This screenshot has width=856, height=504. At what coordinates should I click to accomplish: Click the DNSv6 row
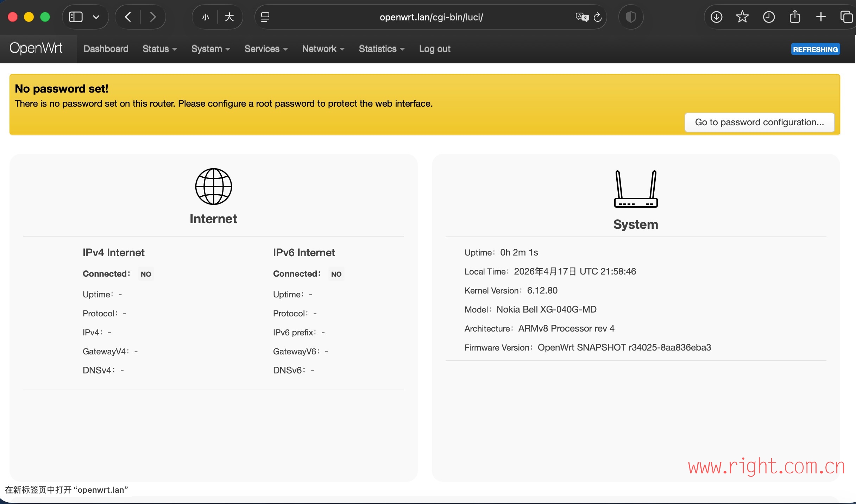294,370
